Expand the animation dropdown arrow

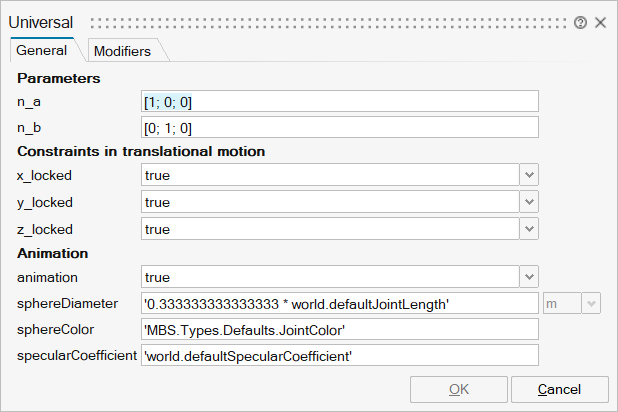[529, 277]
